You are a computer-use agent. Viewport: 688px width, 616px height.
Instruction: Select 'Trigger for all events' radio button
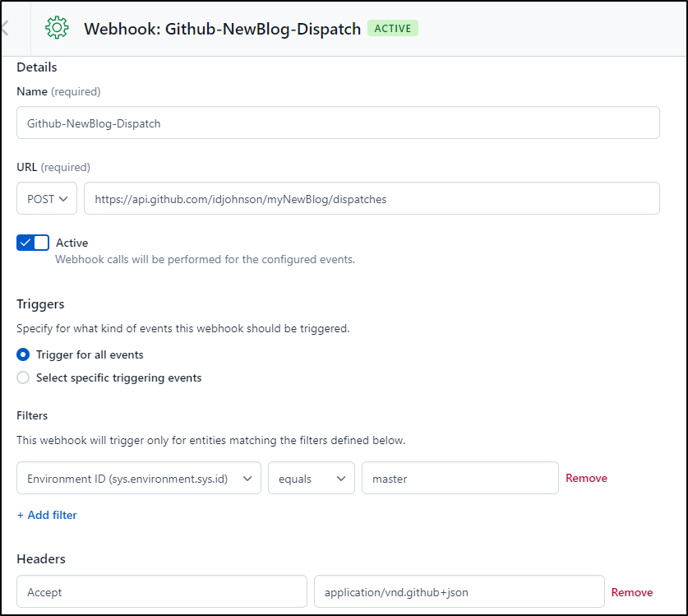pyautogui.click(x=23, y=354)
